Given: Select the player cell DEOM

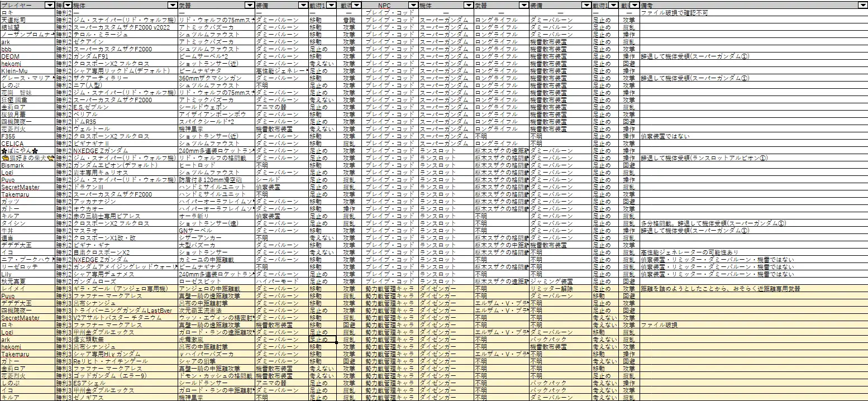Looking at the screenshot, I should click(x=28, y=56).
